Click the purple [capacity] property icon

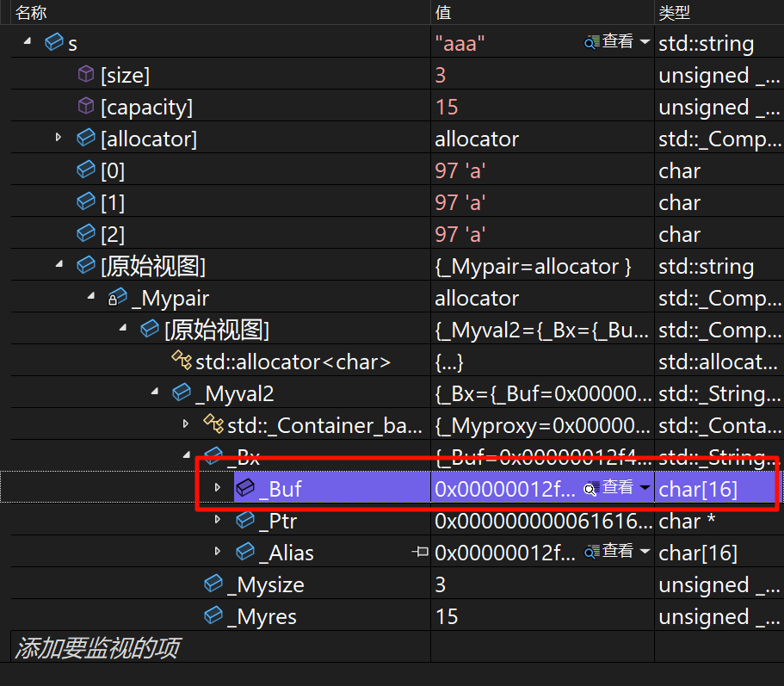click(x=86, y=106)
